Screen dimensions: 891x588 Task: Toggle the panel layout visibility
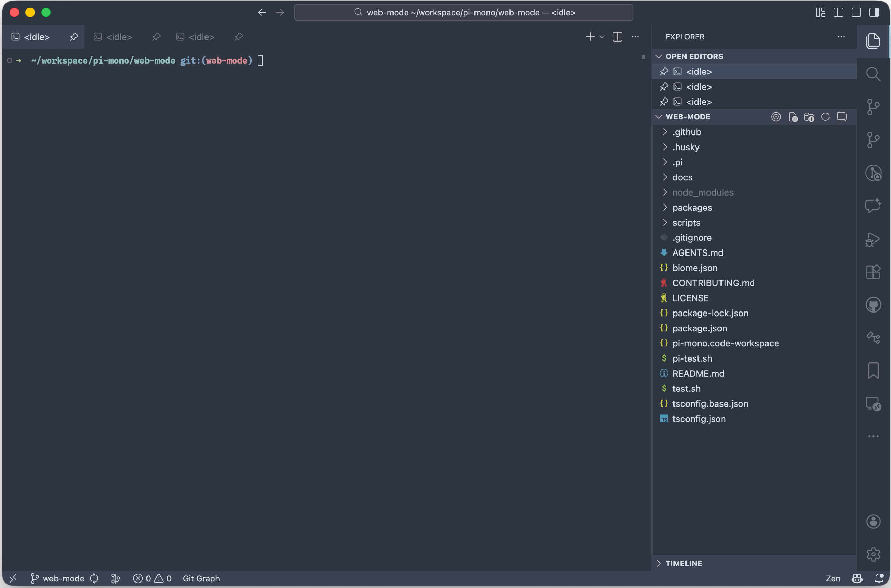click(x=856, y=12)
